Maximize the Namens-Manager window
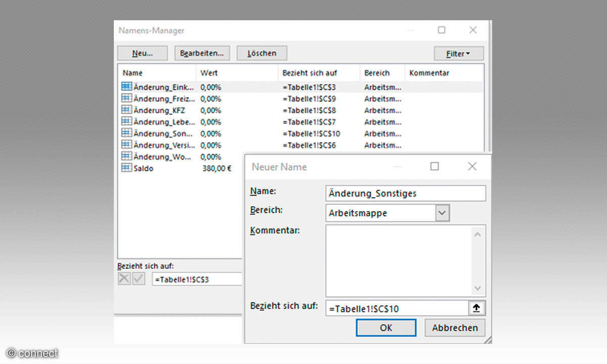The height and width of the screenshot is (364, 607). (442, 30)
